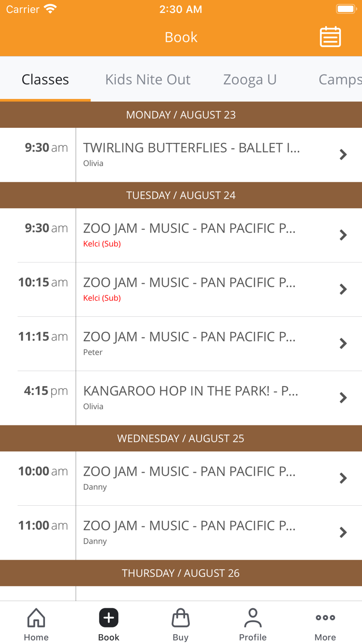Expand the Kangaroo Hop In The Park chevron
Viewport: 362px width, 644px height.
point(343,398)
